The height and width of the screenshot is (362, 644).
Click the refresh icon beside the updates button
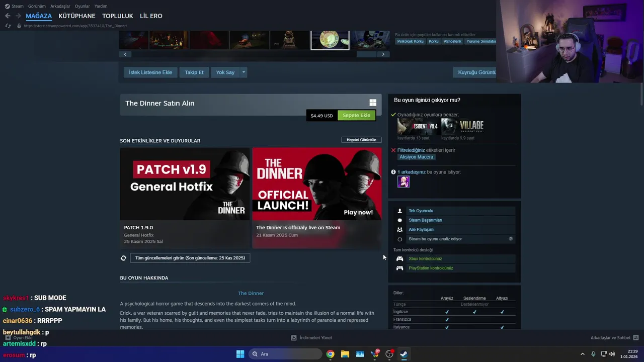click(x=123, y=258)
